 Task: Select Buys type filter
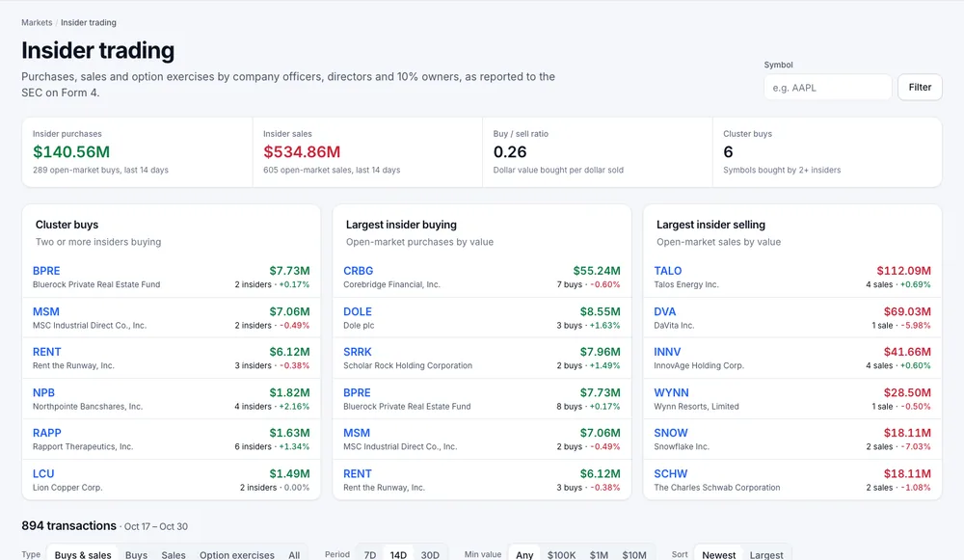click(136, 554)
